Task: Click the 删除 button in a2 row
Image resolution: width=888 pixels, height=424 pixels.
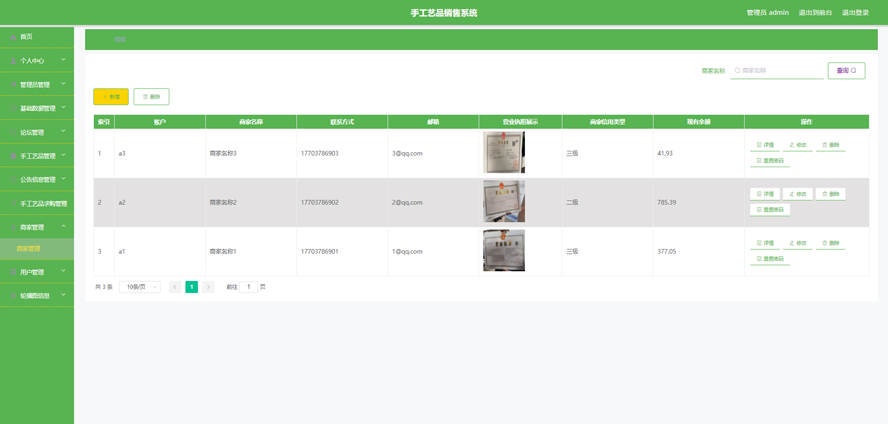Action: (831, 194)
